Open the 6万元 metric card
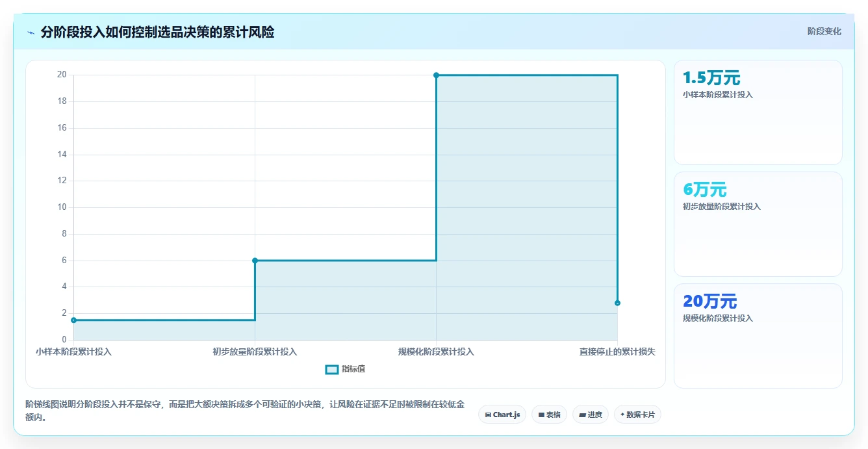 click(x=758, y=224)
